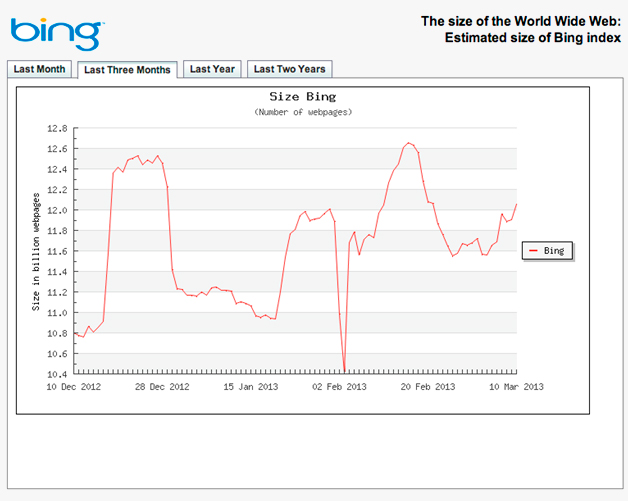Click the 11.6 y-axis value
628x501 pixels.
coord(57,252)
